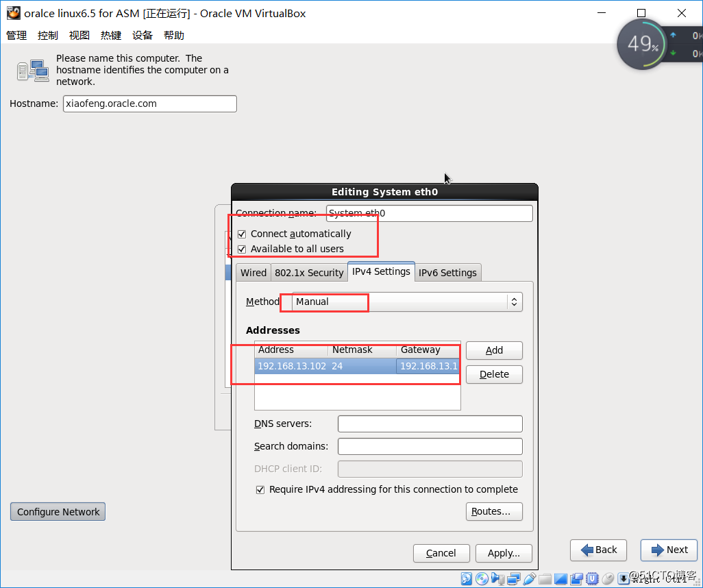Click the Apply... button
This screenshot has width=703, height=588.
[x=504, y=553]
